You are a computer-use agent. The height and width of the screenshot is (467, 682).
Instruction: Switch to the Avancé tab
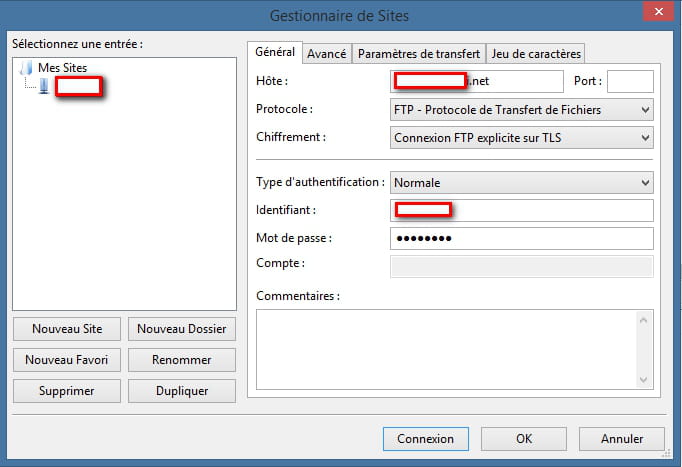click(x=326, y=53)
